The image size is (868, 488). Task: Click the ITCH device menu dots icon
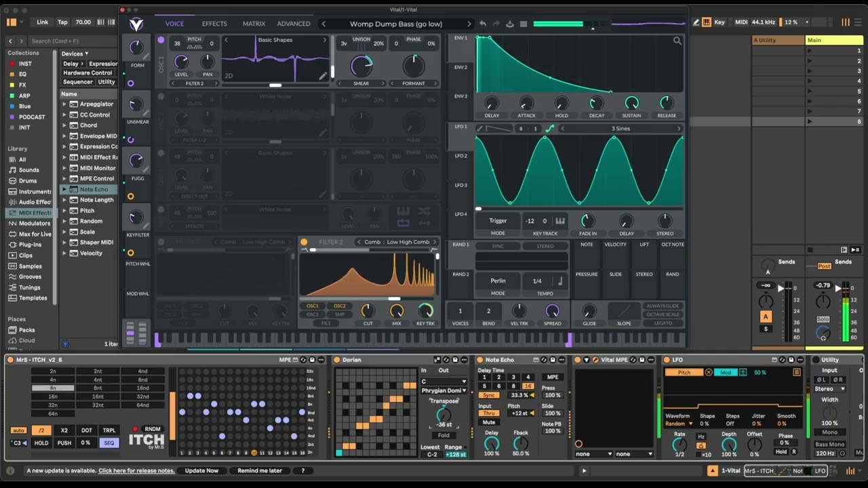pos(321,360)
